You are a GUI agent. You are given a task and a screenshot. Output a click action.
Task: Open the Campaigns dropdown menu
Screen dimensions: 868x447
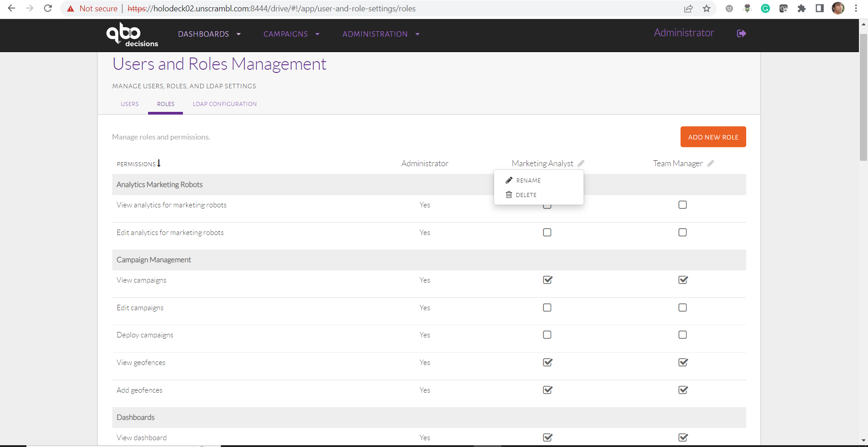tap(292, 34)
